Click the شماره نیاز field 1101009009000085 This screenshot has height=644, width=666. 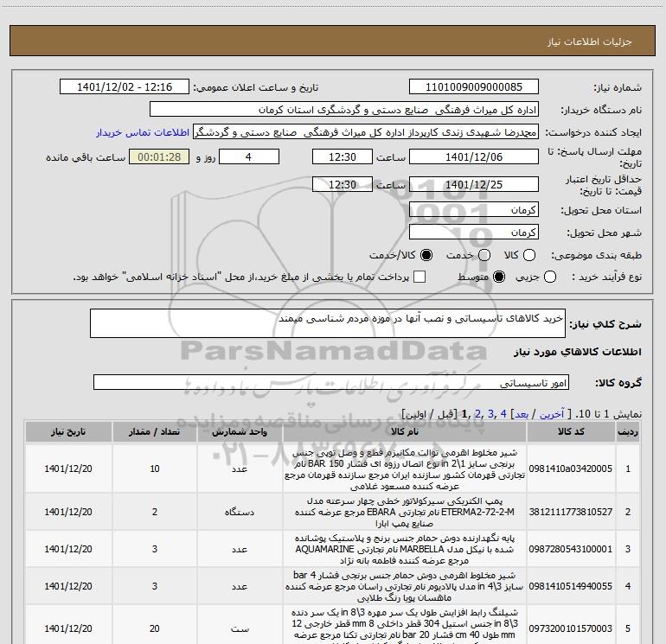click(x=474, y=87)
